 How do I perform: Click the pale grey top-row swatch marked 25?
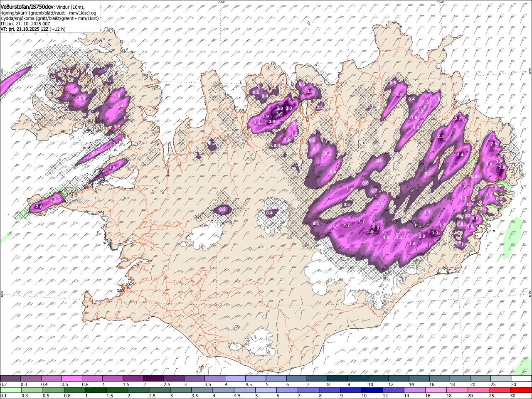(500, 378)
